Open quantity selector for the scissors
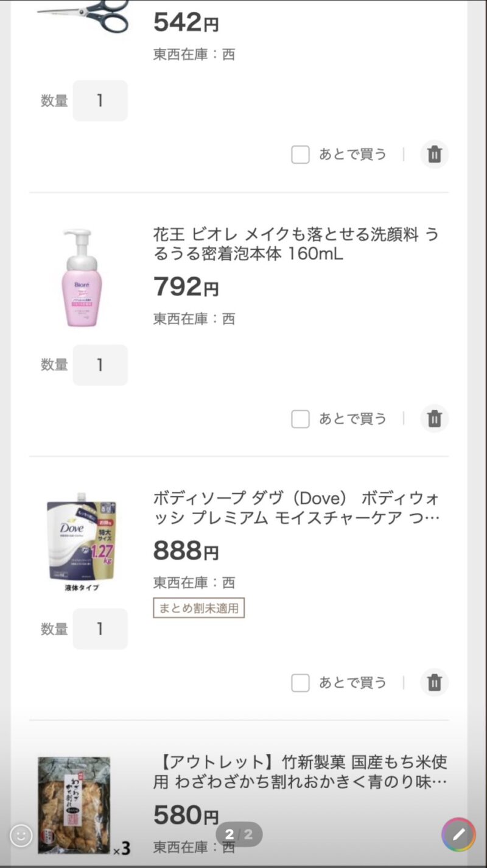The width and height of the screenshot is (487, 868). tap(100, 101)
